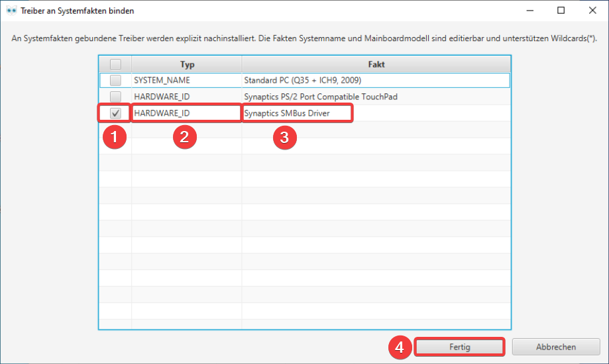609x364 pixels.
Task: Select HARDWARE_ID cell in the SMBus Driver row
Action: [187, 113]
